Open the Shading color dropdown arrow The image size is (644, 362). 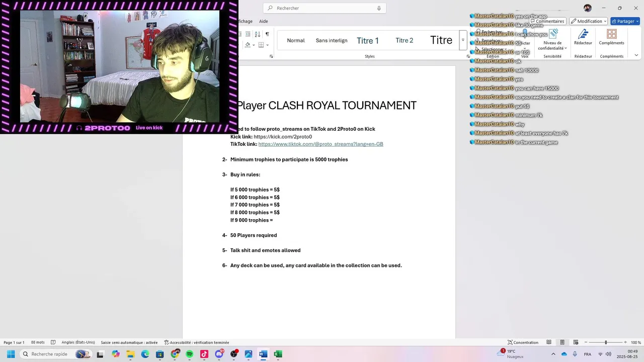[254, 45]
